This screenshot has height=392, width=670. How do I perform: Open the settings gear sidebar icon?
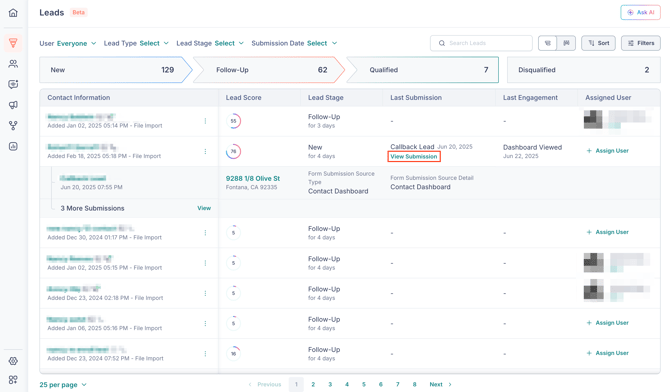click(13, 361)
